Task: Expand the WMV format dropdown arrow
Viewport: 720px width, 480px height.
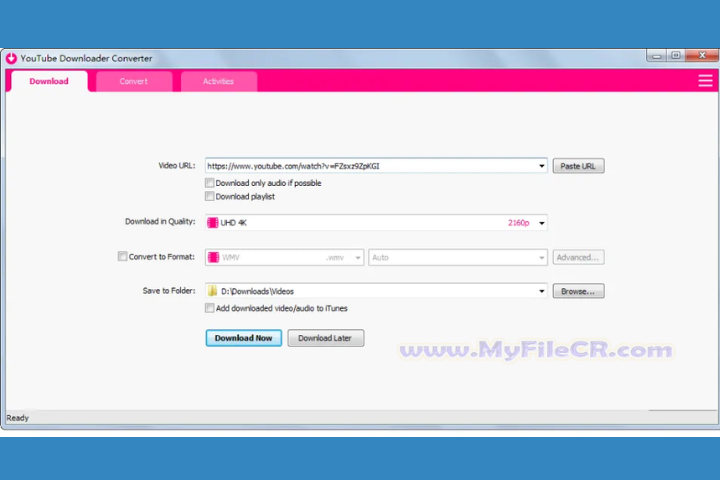Action: (x=358, y=257)
